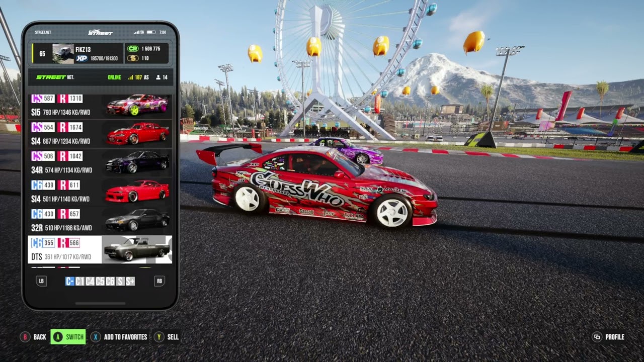Viewport: 644px width, 362px height.
Task: Click the B controller button icon
Action: [x=25, y=337]
